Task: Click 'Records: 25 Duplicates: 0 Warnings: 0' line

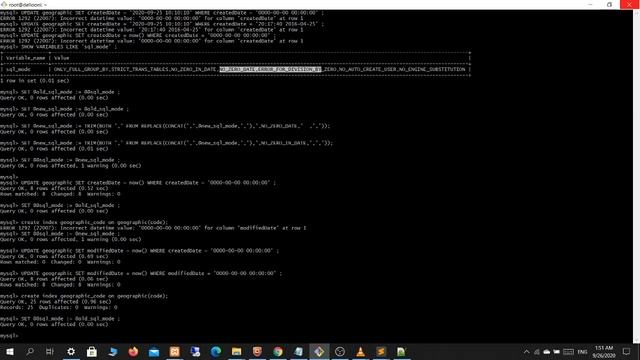Action: (58, 307)
